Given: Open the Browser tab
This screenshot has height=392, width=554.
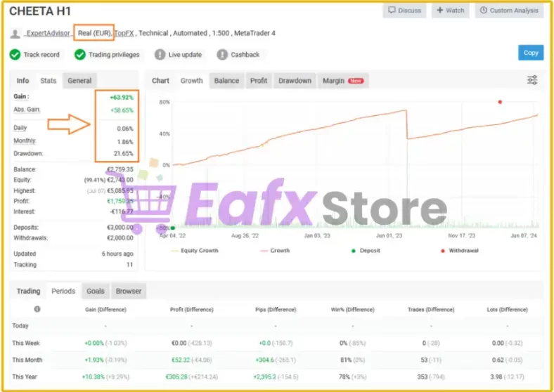Looking at the screenshot, I should (x=128, y=291).
